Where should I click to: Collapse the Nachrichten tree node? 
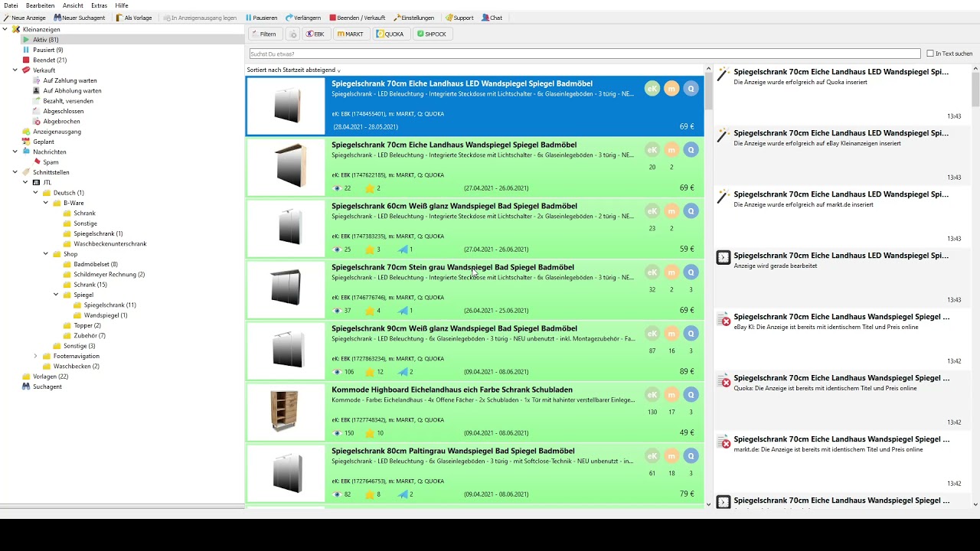point(15,152)
